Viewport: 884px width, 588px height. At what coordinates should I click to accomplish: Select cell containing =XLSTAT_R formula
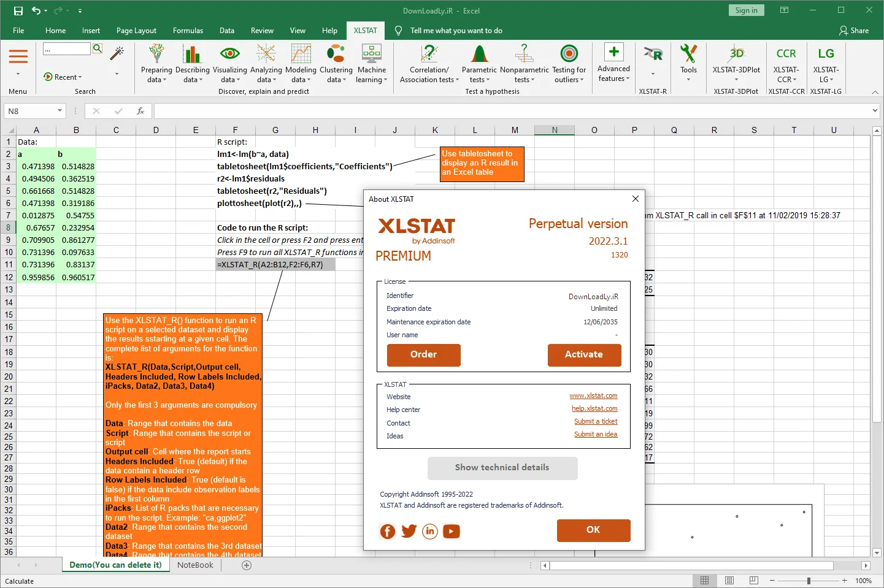click(275, 265)
